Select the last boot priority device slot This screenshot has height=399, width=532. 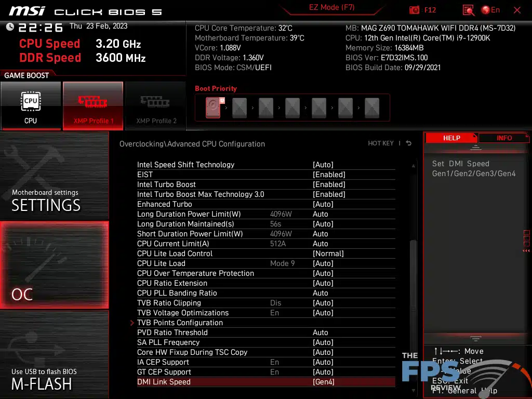(372, 108)
